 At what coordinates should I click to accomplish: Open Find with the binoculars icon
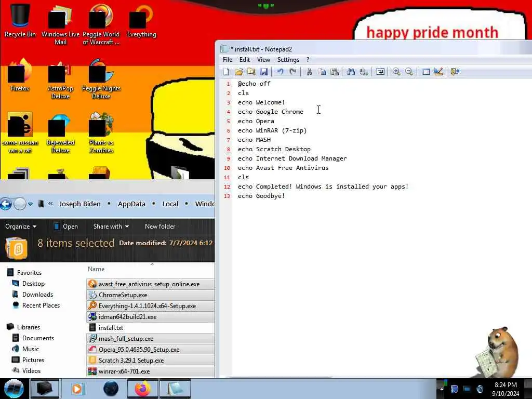pyautogui.click(x=351, y=72)
